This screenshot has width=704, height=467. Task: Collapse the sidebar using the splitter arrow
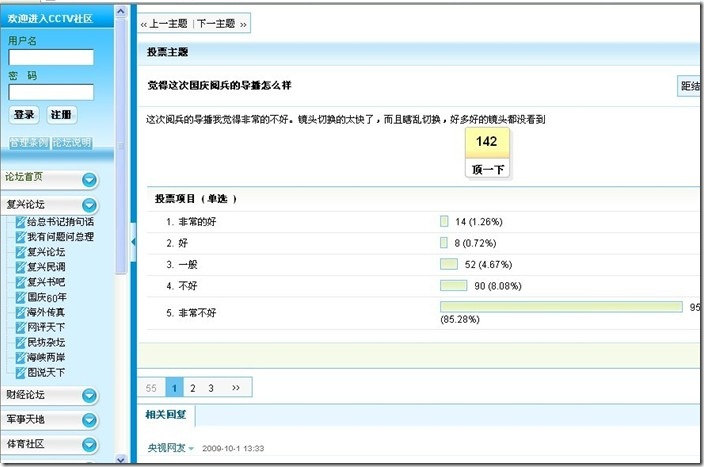coord(132,240)
